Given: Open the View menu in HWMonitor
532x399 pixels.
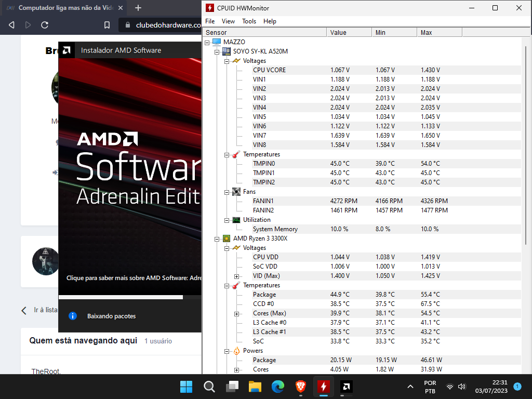Looking at the screenshot, I should tap(228, 21).
